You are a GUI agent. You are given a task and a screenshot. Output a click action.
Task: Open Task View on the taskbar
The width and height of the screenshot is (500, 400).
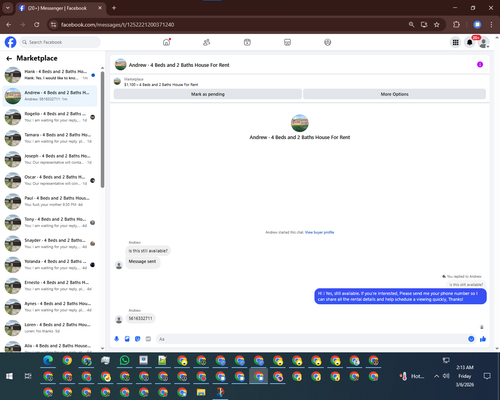(28, 376)
